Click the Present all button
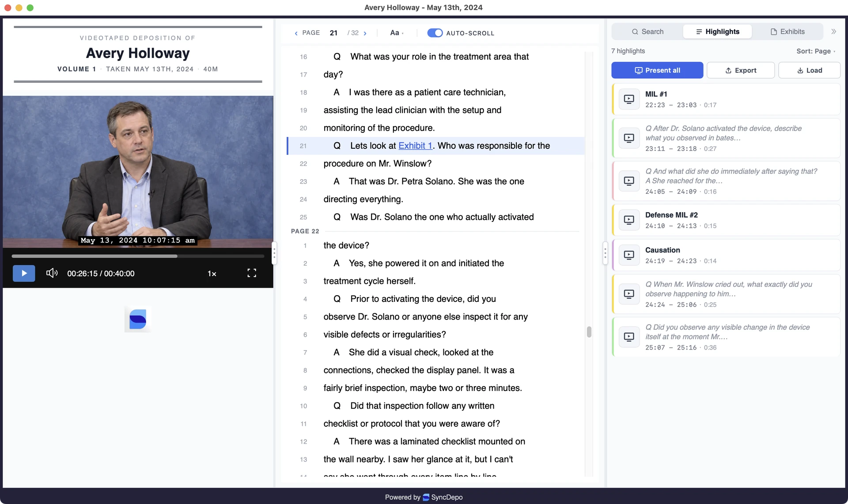 coord(657,70)
